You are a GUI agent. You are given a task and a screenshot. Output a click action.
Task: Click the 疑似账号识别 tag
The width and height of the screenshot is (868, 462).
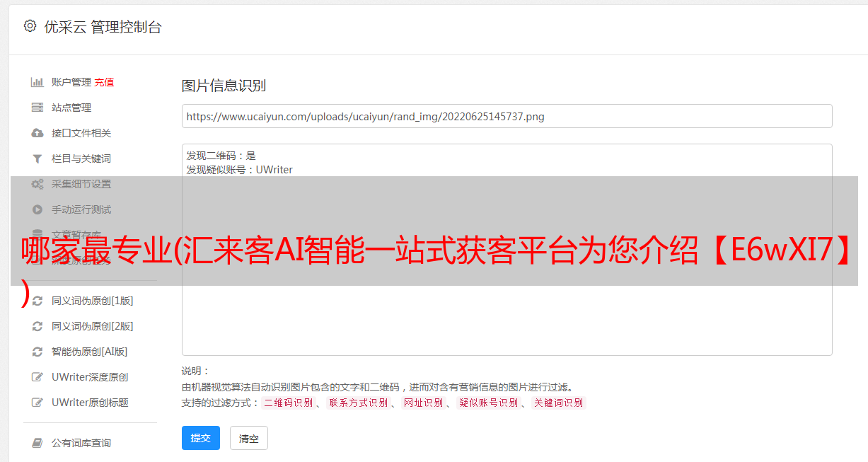pyautogui.click(x=488, y=403)
